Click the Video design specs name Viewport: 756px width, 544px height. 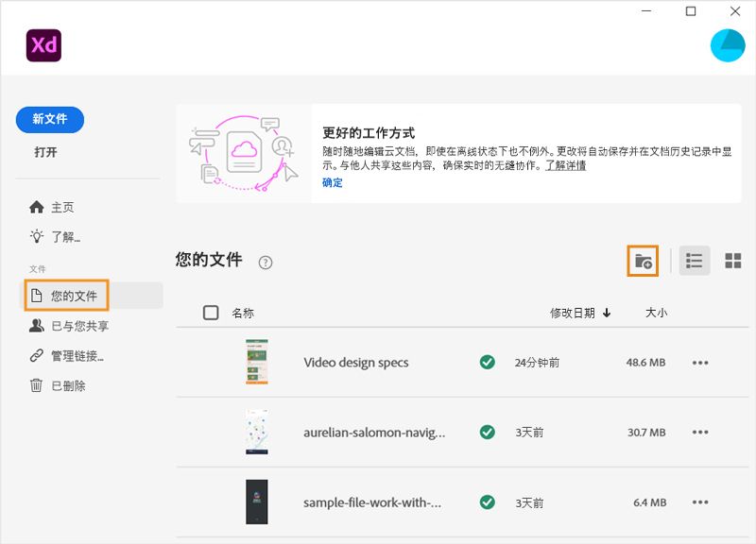(x=356, y=363)
